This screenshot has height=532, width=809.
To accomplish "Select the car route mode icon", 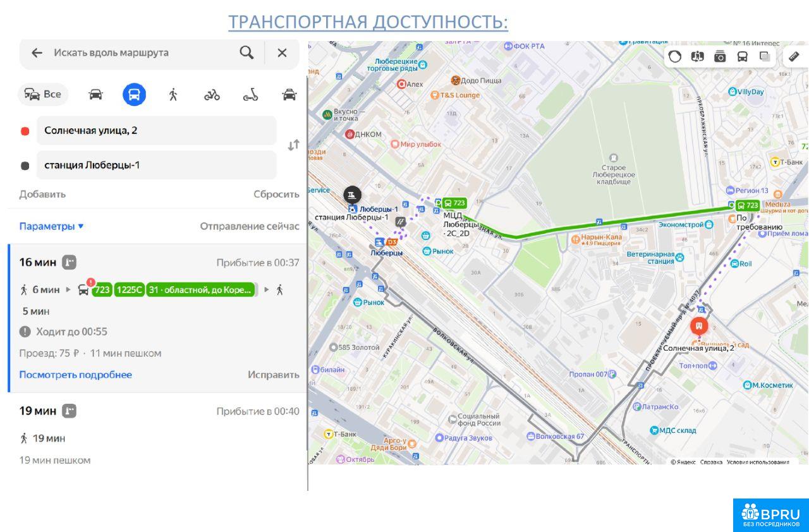I will pyautogui.click(x=95, y=95).
